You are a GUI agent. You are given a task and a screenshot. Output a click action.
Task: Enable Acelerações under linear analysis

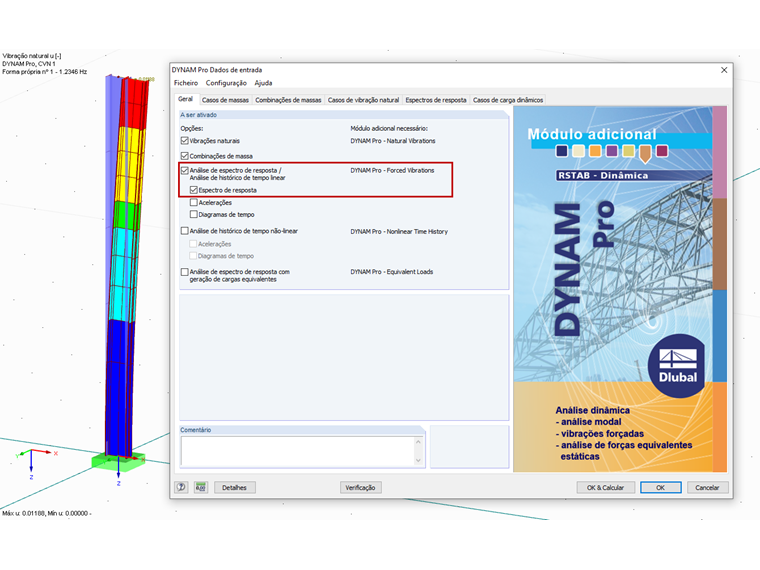click(194, 203)
